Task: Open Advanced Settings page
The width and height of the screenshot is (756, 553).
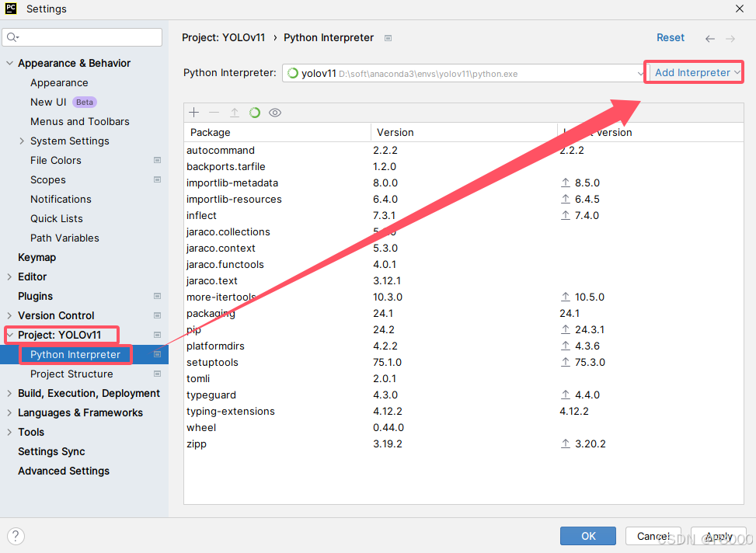Action: coord(64,471)
